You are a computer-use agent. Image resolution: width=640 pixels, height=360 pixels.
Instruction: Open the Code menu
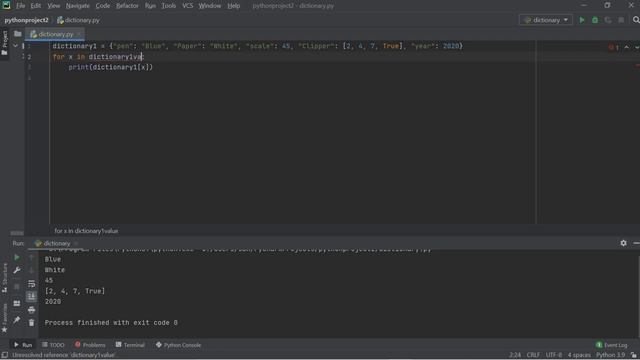(103, 6)
